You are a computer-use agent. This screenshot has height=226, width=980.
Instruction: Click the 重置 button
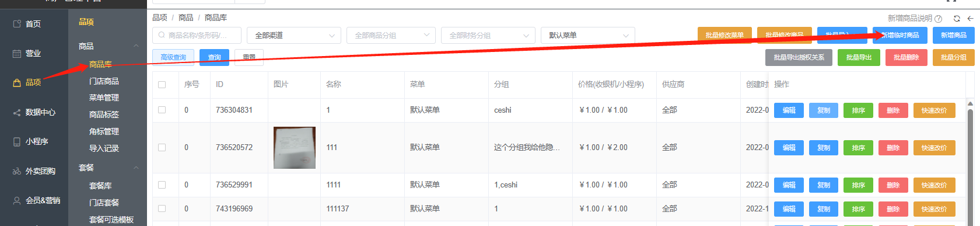coord(249,57)
